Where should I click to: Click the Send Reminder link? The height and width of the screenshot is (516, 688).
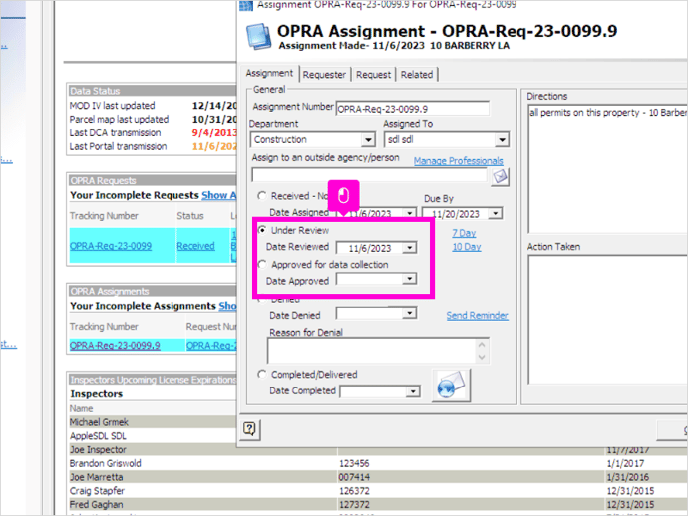coord(477,315)
